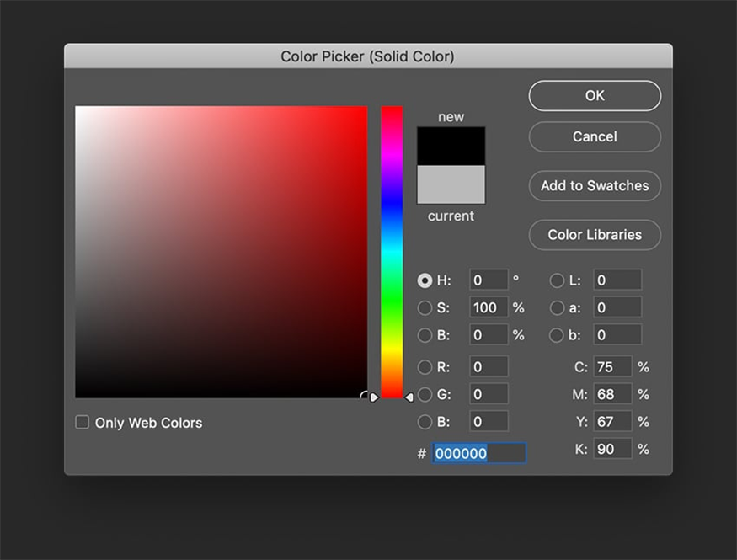The width and height of the screenshot is (737, 560).
Task: Click Add to Swatches
Action: click(x=595, y=186)
